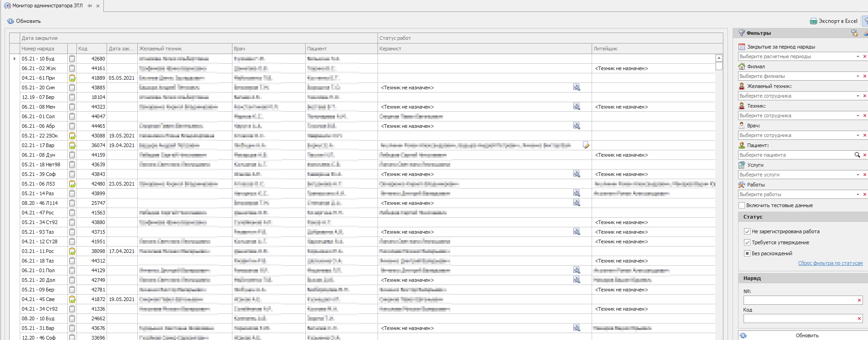
Task: Uncheck Не зарегистрирована работа status
Action: point(747,231)
